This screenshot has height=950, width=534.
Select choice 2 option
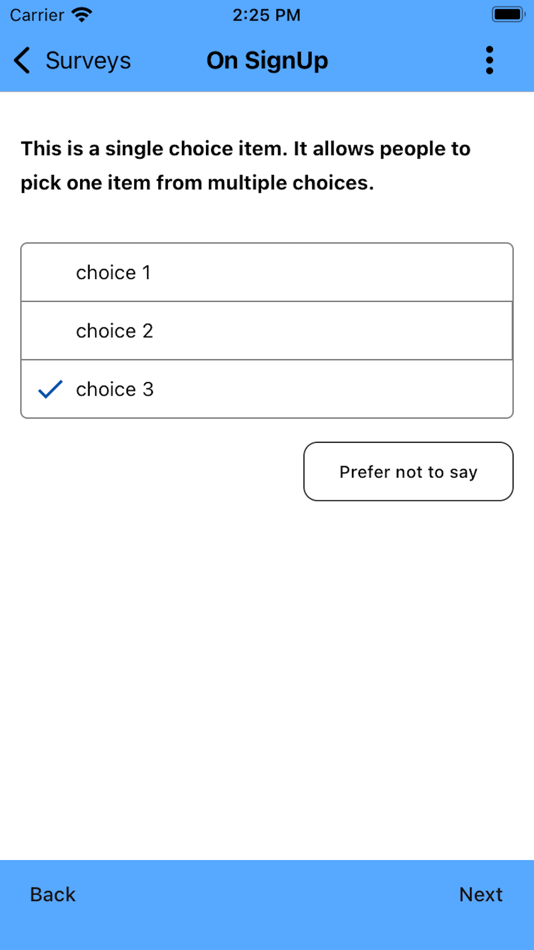pos(267,331)
